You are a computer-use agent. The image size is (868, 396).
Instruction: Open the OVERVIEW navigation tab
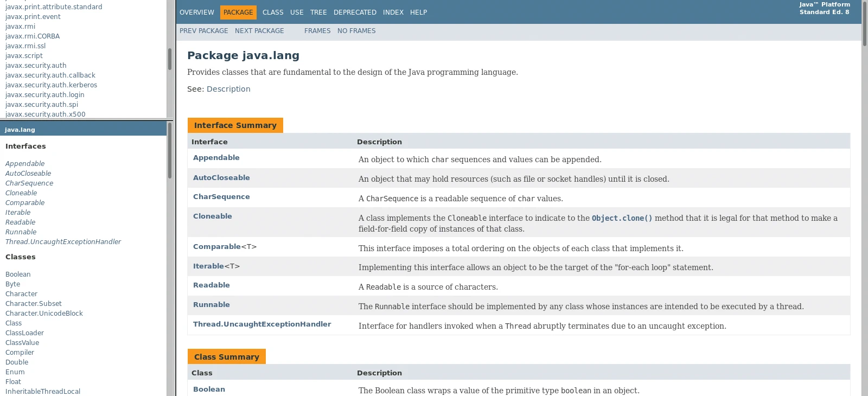click(196, 12)
